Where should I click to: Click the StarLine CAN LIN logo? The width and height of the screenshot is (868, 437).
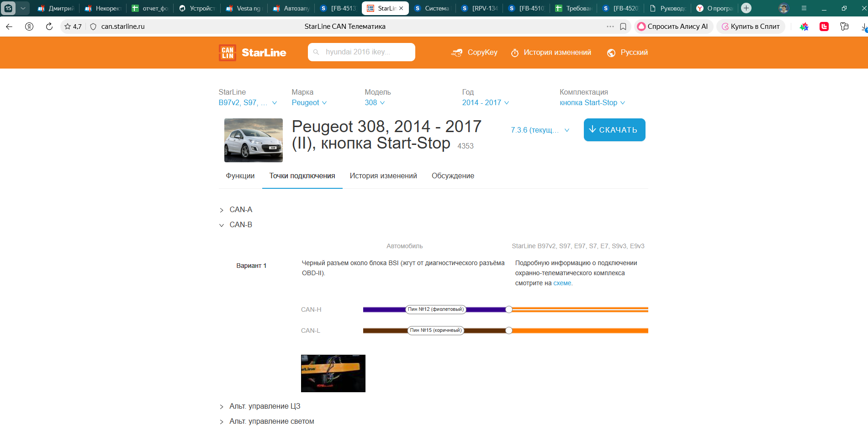pos(252,53)
